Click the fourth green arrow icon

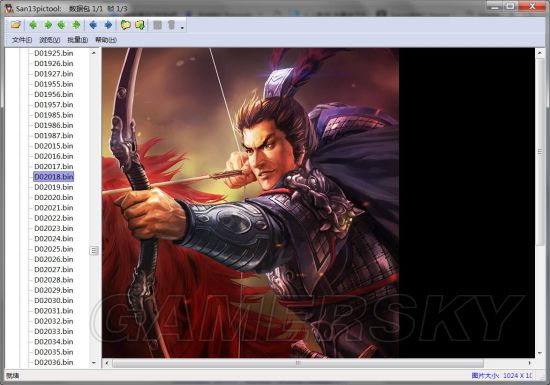[76, 25]
